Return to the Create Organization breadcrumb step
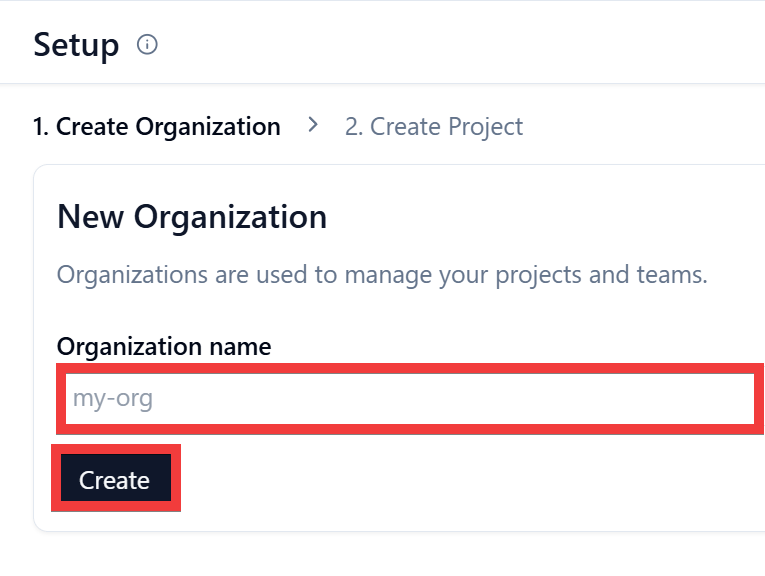Viewport: 765px width, 576px height. coord(157,127)
